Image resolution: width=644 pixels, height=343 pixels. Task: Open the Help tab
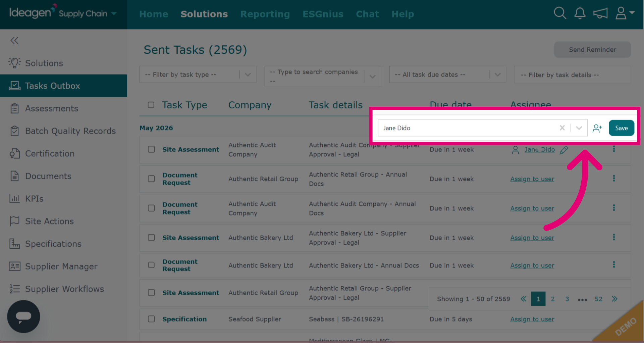click(402, 14)
